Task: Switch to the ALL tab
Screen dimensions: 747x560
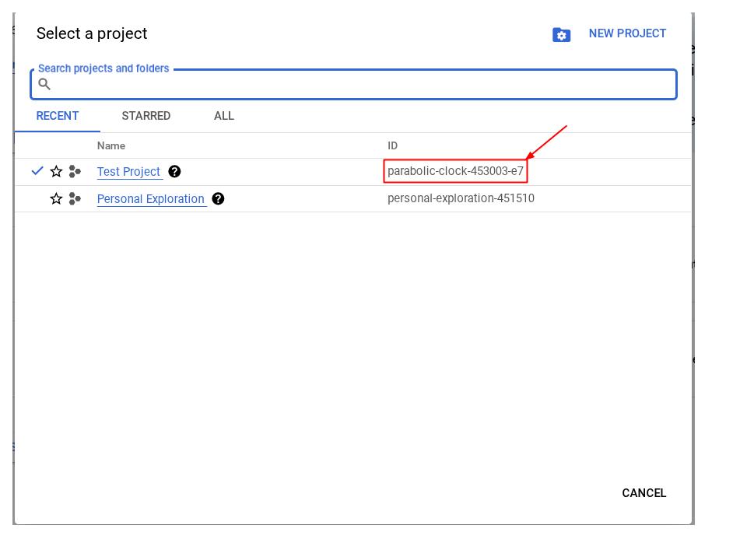Action: 223,116
